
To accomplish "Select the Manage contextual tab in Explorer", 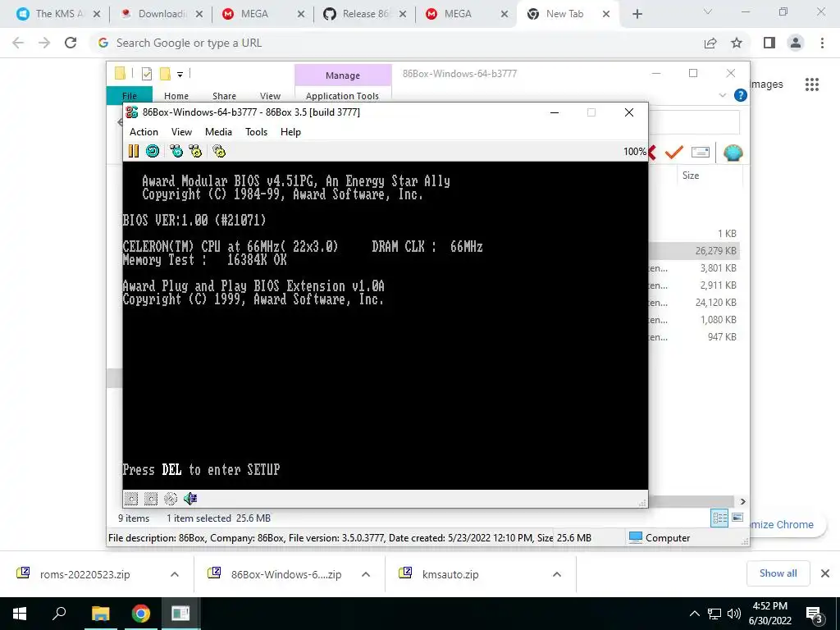I will pos(343,75).
